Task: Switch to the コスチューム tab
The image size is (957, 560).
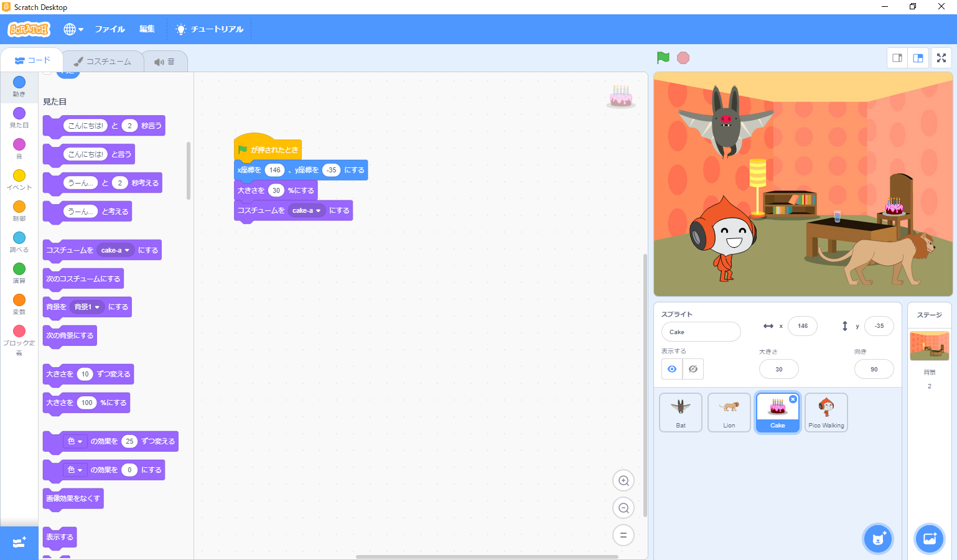Action: [x=103, y=62]
